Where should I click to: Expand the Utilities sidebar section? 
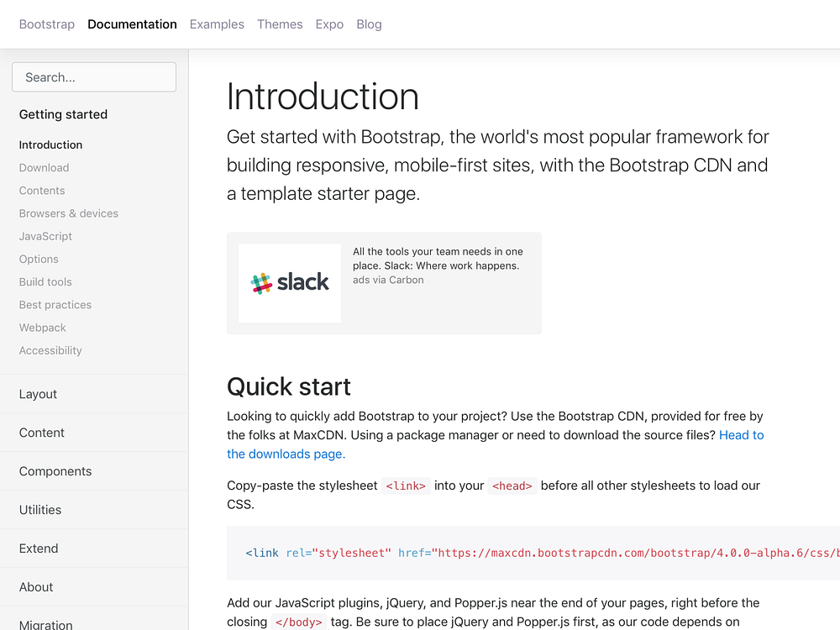tap(39, 510)
